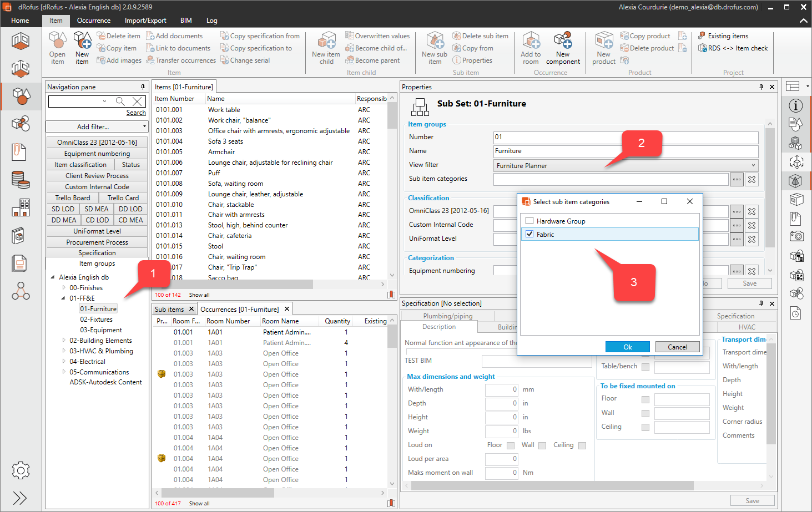Open settings gear in left sidebar
Image resolution: width=812 pixels, height=512 pixels.
click(21, 470)
